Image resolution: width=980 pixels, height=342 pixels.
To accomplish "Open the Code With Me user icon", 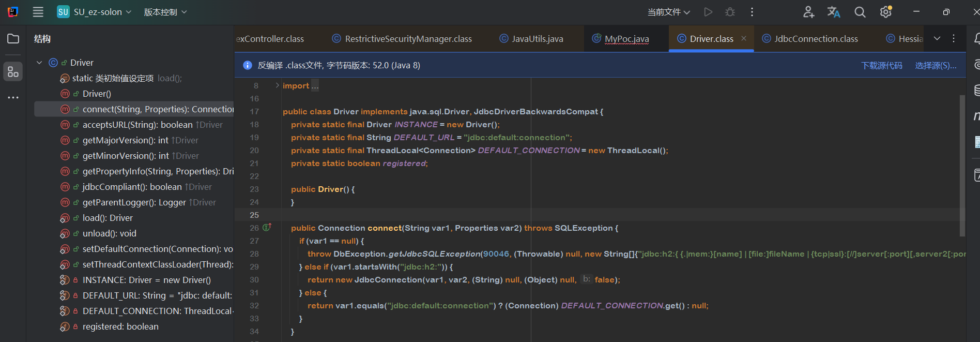I will point(809,12).
